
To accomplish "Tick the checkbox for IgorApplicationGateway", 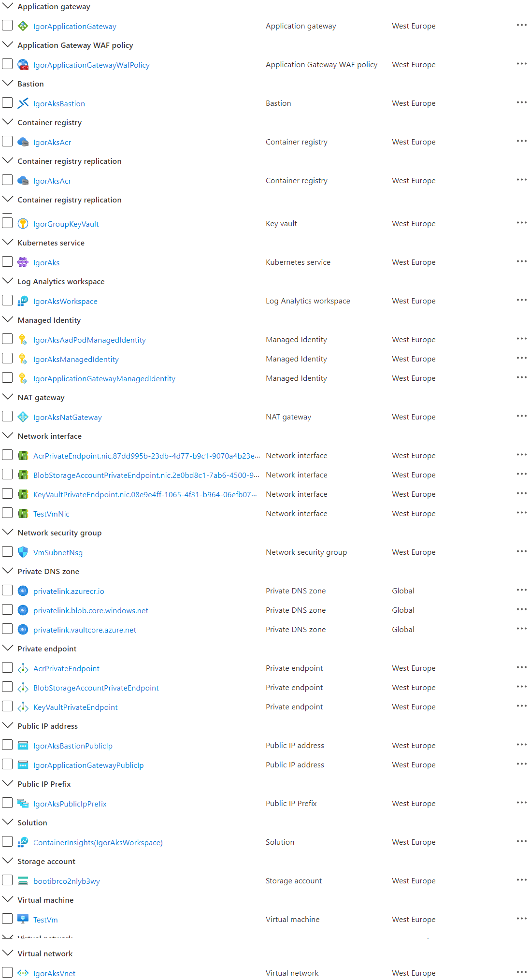I will point(7,25).
